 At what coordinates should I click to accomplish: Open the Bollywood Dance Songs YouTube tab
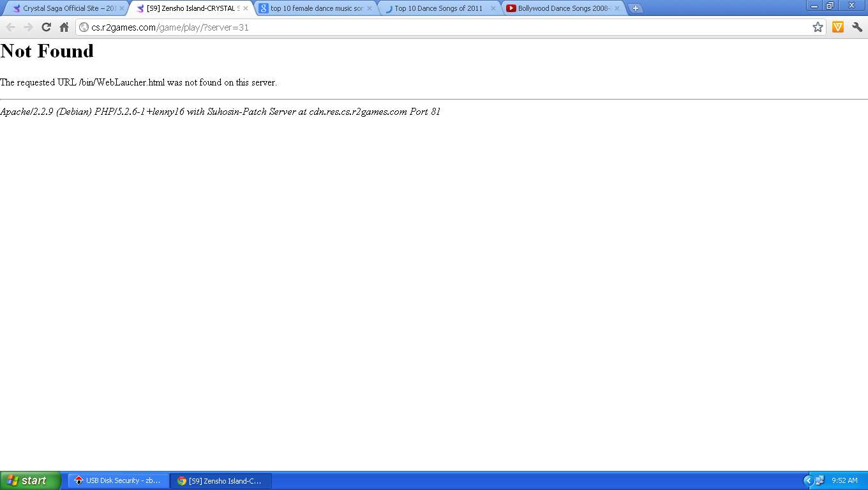click(x=558, y=8)
